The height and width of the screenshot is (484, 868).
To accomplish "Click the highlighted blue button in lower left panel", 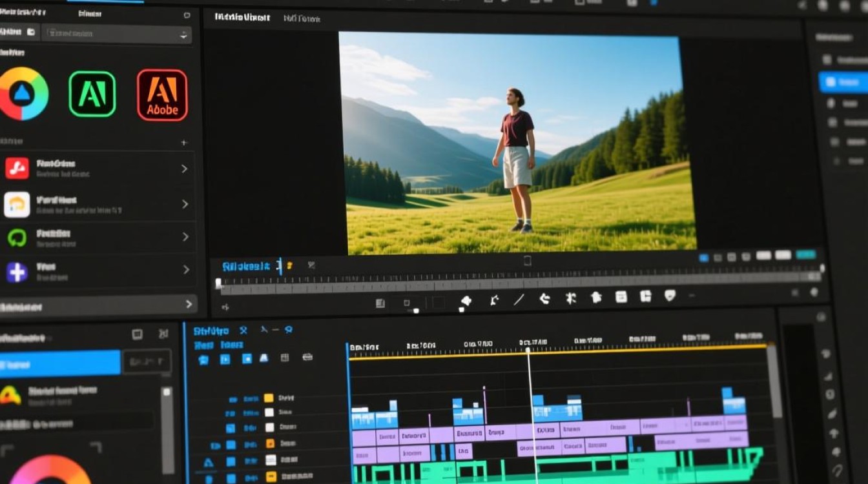I will (59, 363).
